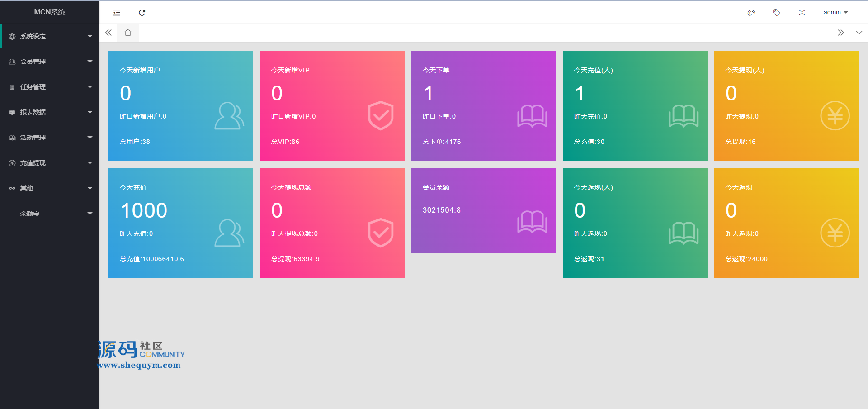Click the 1000 value on 今天充值 card
Viewport: 868px width, 409px height.
coord(144,210)
